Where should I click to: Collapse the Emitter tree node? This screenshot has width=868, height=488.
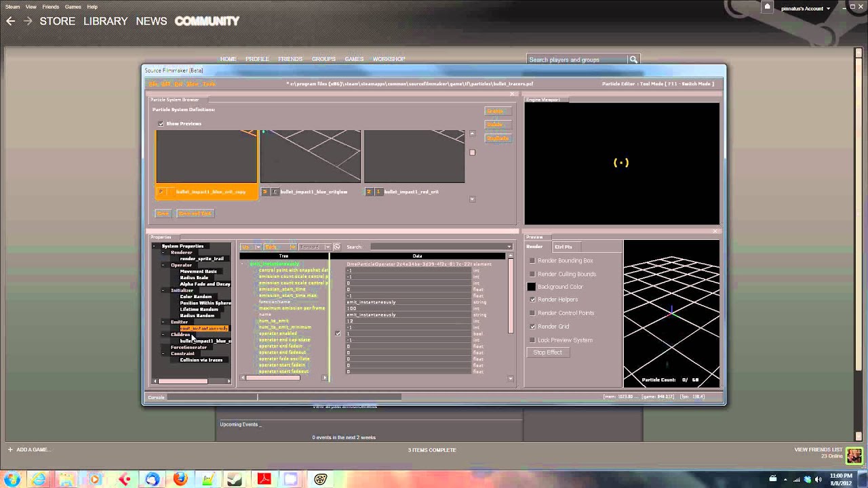(x=163, y=322)
